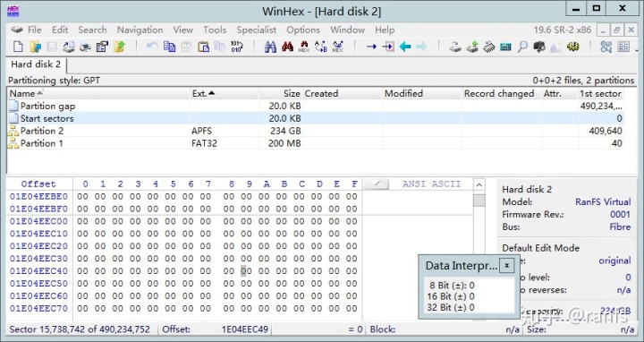
Task: Open Modify Data via the 101 010 icon
Action: (236, 47)
